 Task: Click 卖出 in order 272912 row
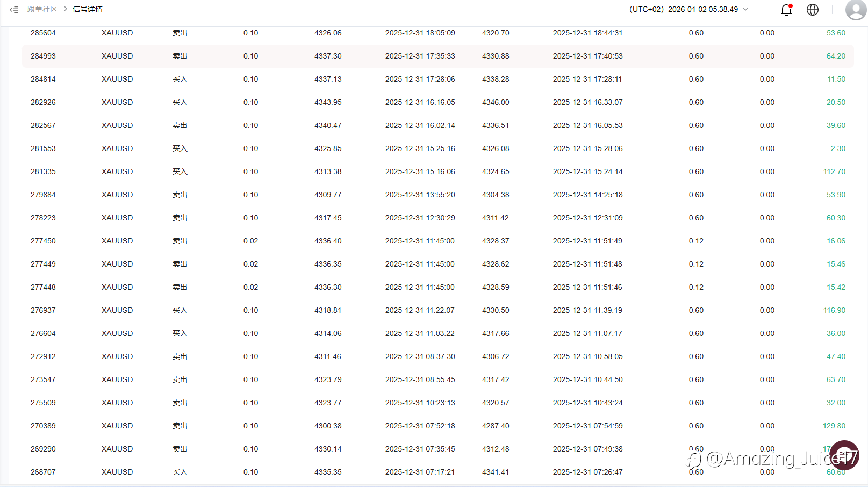pyautogui.click(x=180, y=356)
